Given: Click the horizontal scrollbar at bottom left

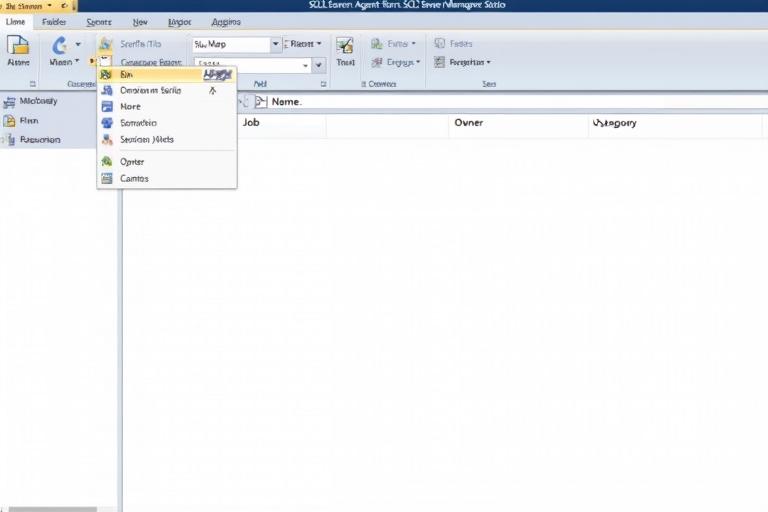Looking at the screenshot, I should [x=40, y=508].
